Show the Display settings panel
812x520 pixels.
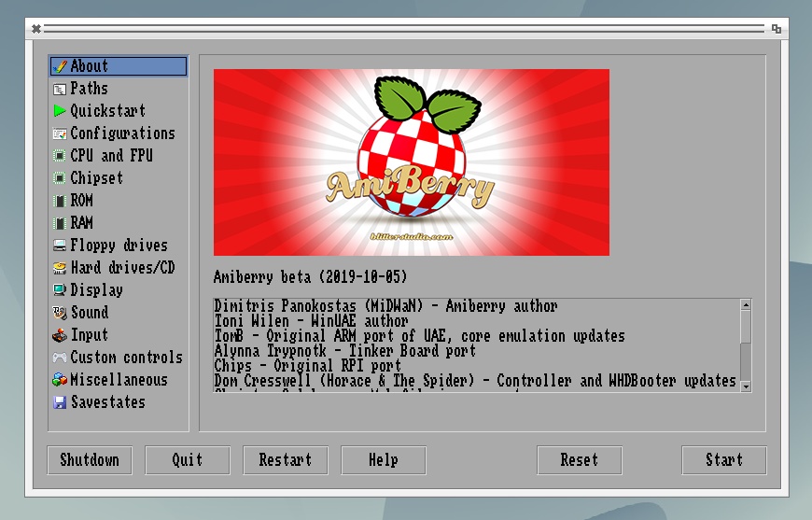(x=96, y=290)
